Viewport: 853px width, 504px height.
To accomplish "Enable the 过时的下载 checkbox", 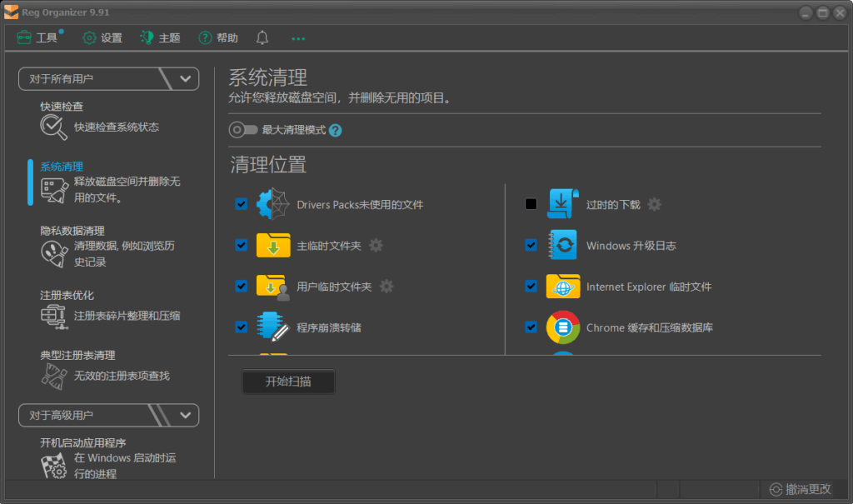I will tap(531, 204).
